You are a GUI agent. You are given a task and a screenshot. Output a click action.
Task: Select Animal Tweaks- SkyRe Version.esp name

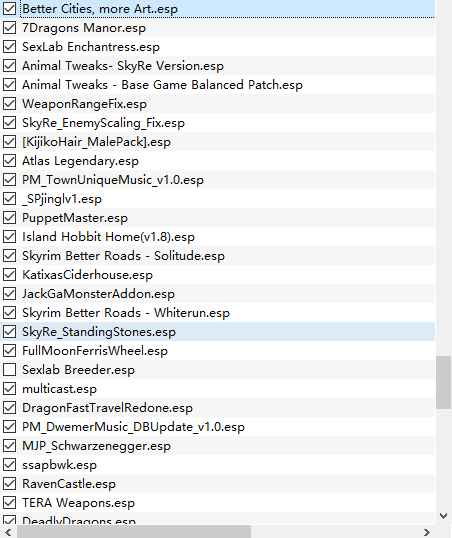123,66
